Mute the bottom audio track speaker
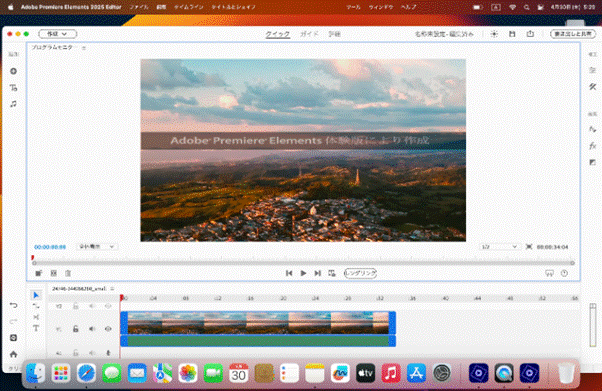This screenshot has height=391, width=602. tap(92, 353)
